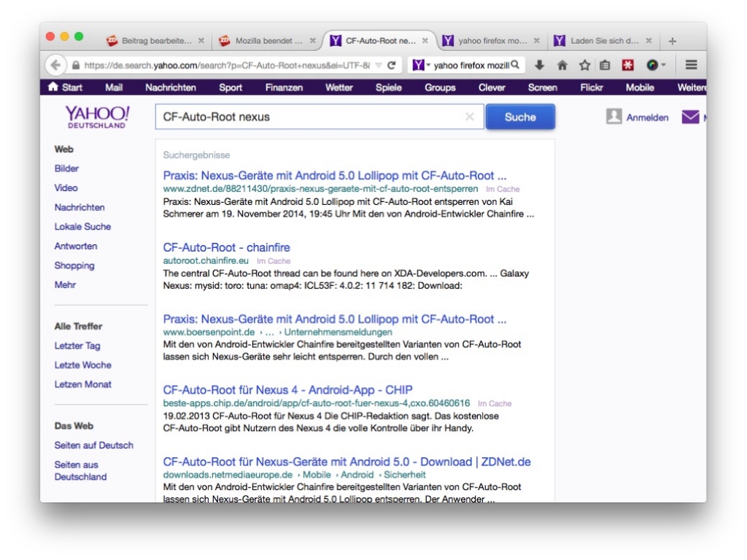The height and width of the screenshot is (560, 747).
Task: Open Spiele in the Yahoo navigation bar
Action: [x=388, y=87]
